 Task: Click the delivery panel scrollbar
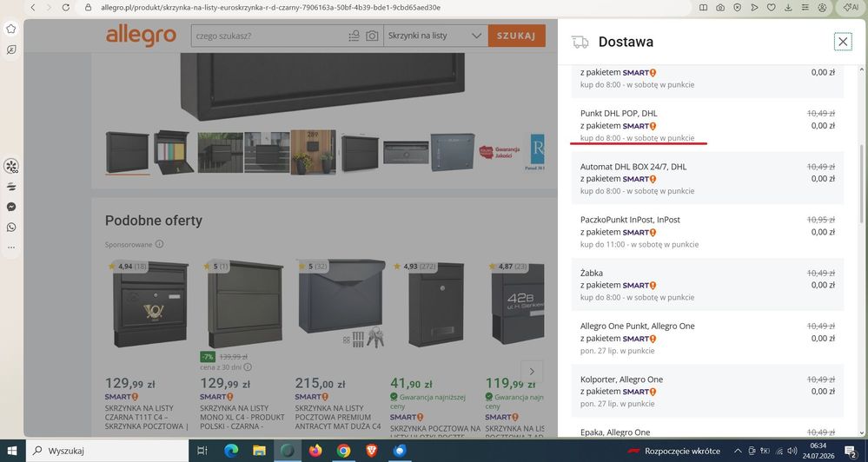tap(861, 184)
